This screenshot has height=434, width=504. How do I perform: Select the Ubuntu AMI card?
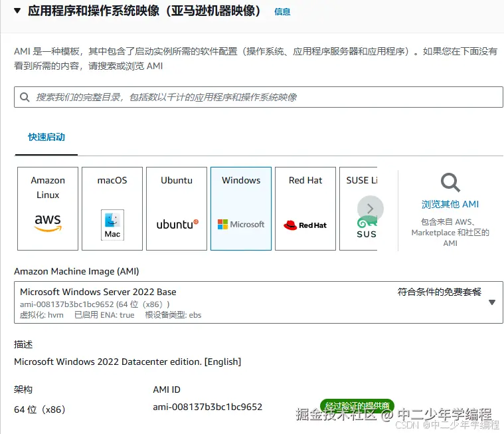coord(177,209)
